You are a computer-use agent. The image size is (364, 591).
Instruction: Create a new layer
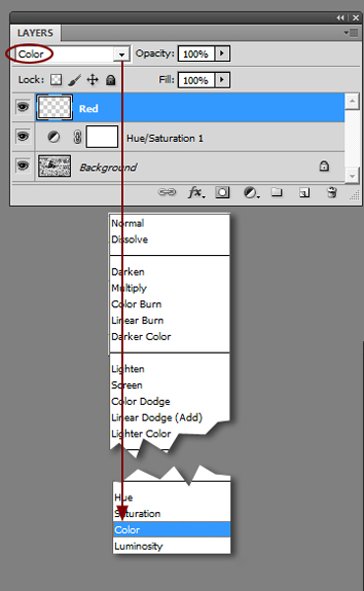304,193
